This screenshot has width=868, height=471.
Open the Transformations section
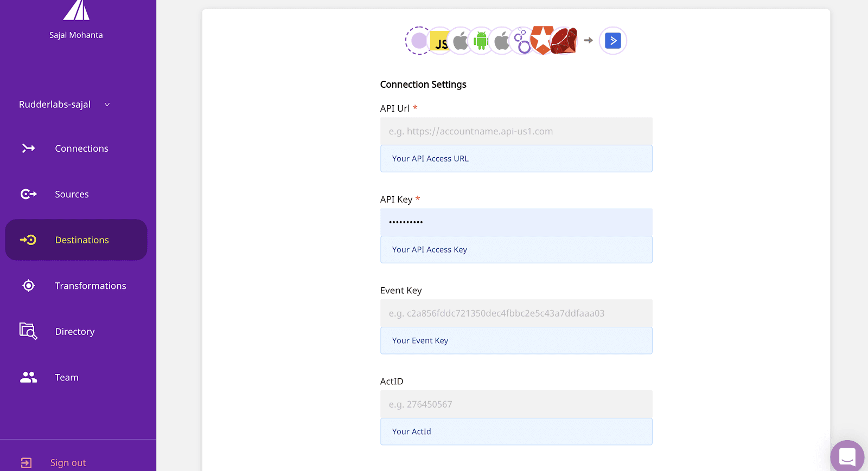pos(90,286)
